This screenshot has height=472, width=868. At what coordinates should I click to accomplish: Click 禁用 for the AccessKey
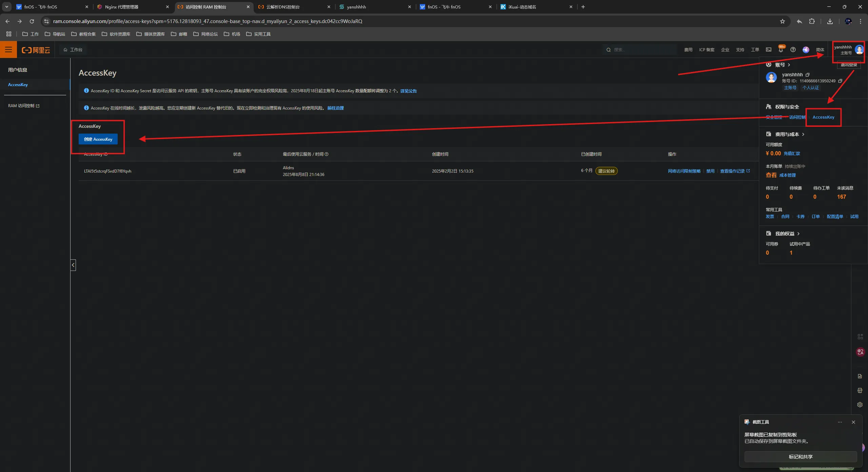pyautogui.click(x=710, y=171)
